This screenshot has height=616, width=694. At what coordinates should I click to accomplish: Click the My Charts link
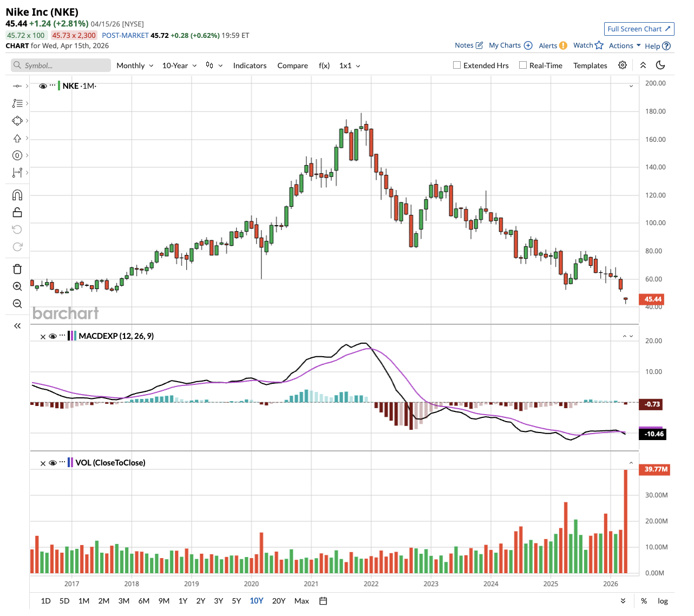[510, 45]
